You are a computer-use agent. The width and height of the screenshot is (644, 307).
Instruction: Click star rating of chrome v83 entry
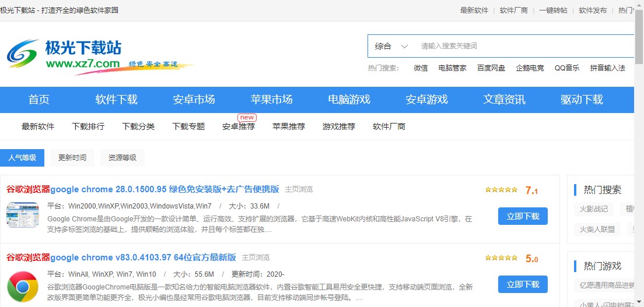click(x=501, y=257)
